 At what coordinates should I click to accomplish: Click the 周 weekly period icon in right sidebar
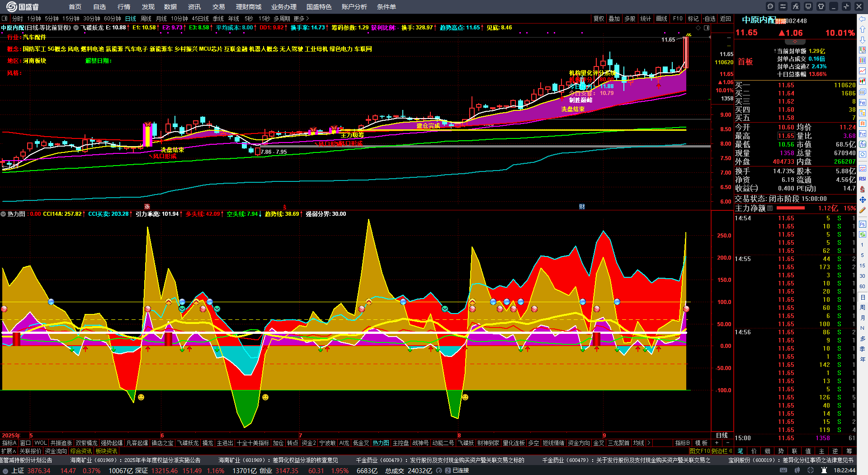[x=863, y=308]
